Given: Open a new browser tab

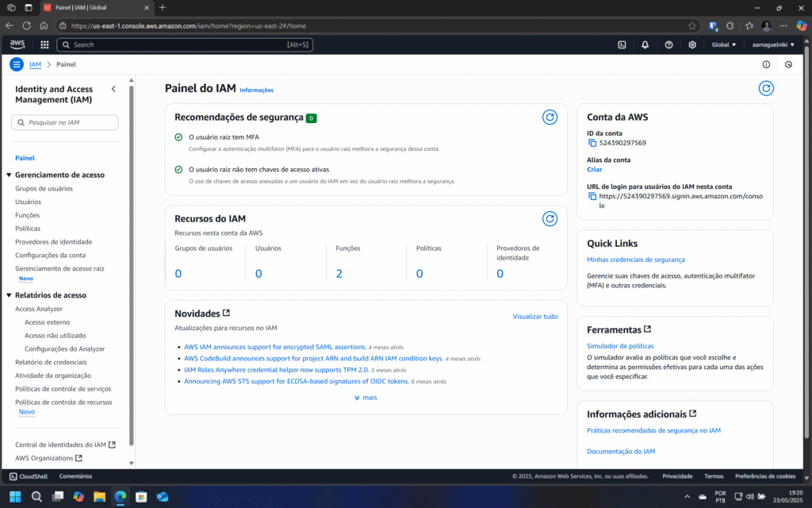Looking at the screenshot, I should [163, 8].
